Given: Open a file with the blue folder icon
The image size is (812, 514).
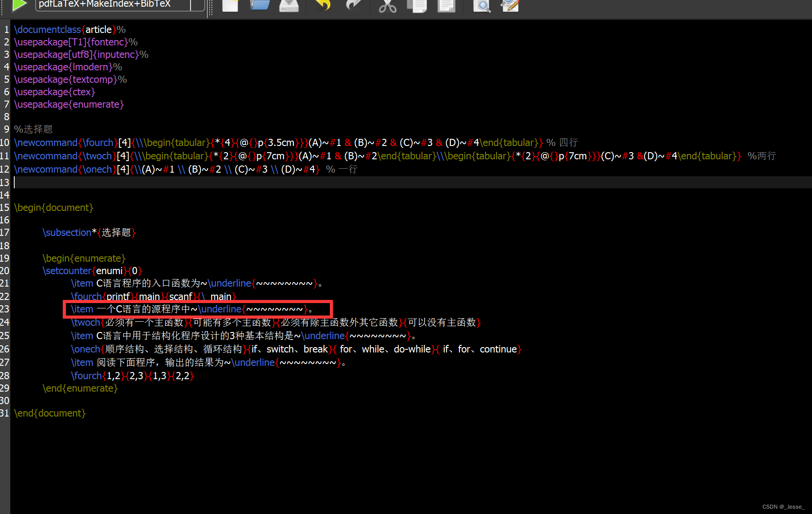Looking at the screenshot, I should click(x=260, y=5).
